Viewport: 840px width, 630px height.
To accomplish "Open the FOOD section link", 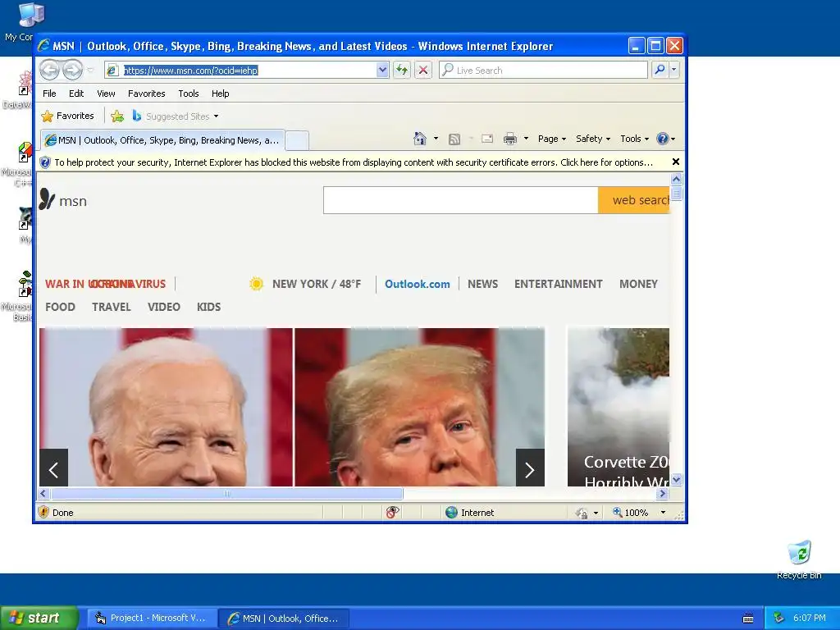I will click(60, 307).
